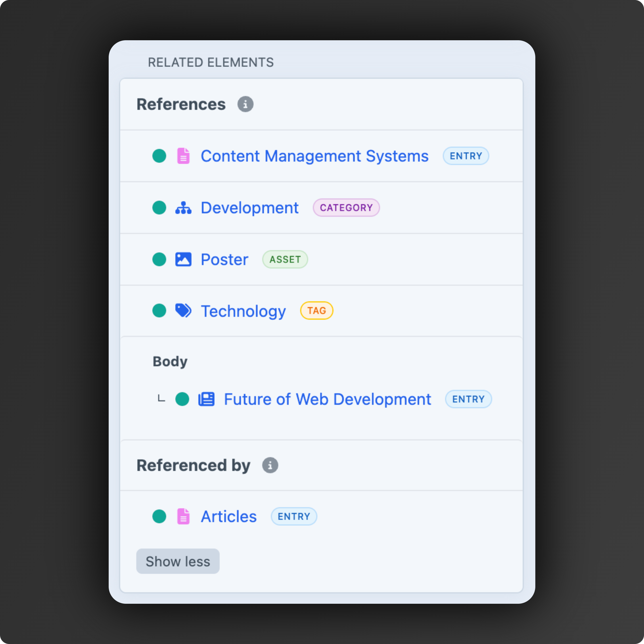This screenshot has height=644, width=644.
Task: Click the article icon beside Future of Web Development
Action: [206, 399]
